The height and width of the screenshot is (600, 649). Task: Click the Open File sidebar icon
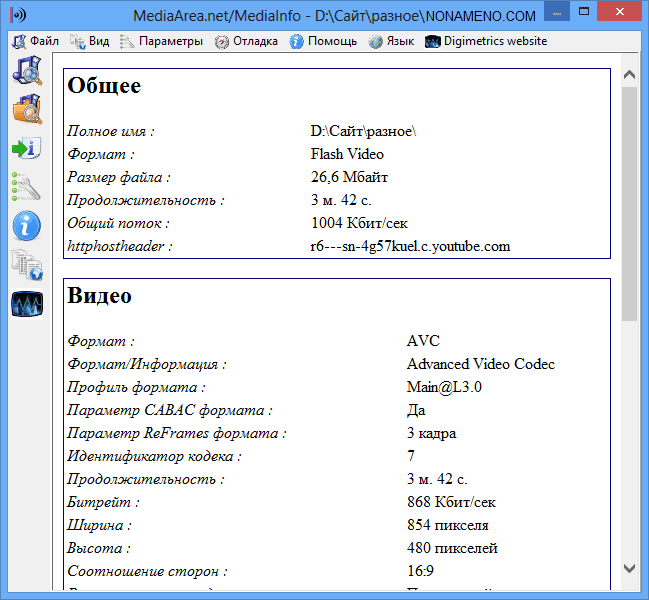click(27, 70)
